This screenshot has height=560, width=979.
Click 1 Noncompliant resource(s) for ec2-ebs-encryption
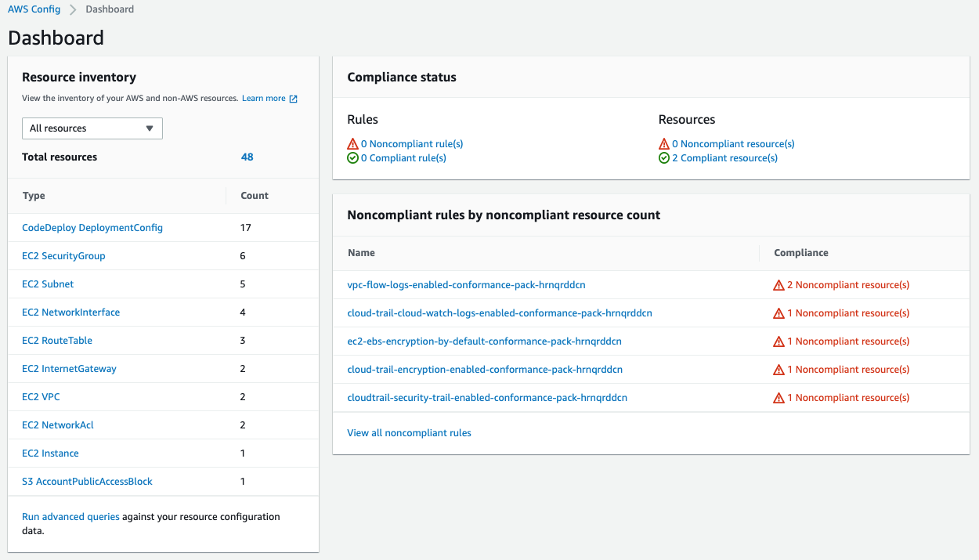coord(848,341)
